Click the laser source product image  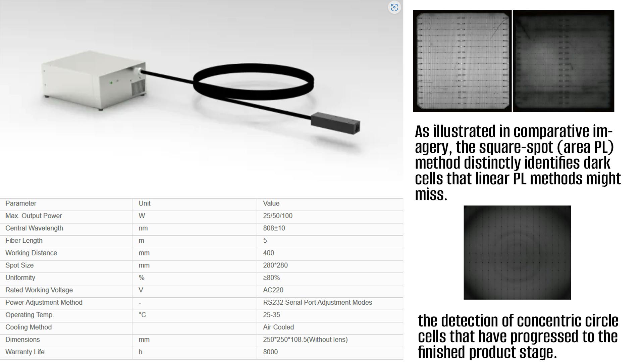click(x=94, y=80)
